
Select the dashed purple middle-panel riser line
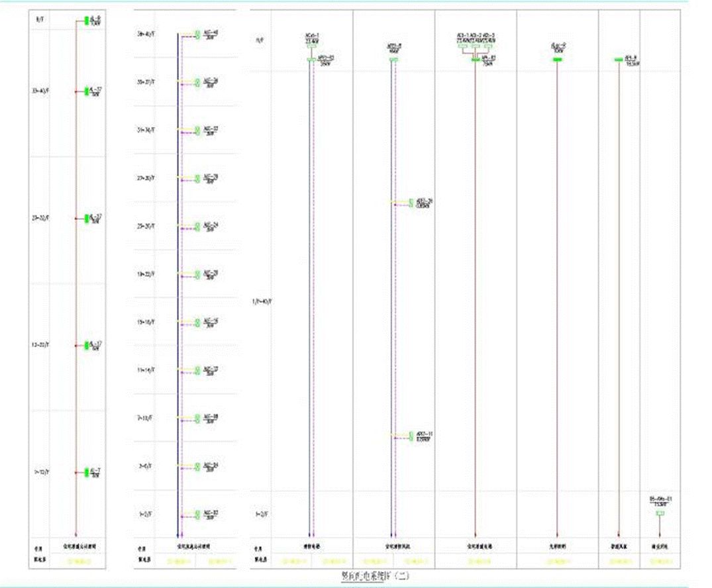(181, 287)
